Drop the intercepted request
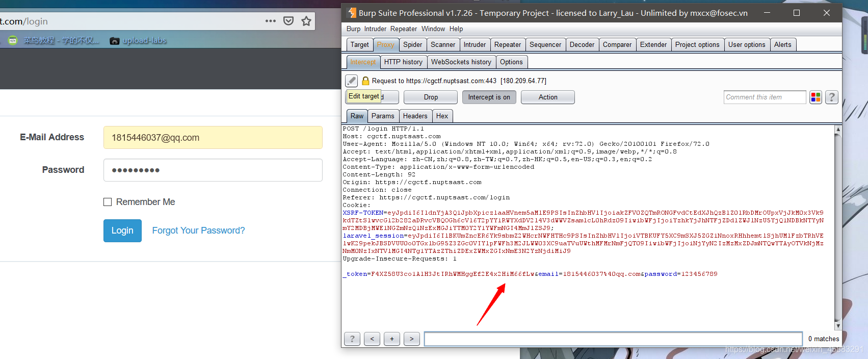This screenshot has height=359, width=868. point(431,97)
